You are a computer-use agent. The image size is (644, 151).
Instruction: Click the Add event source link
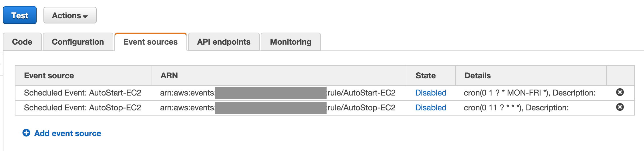pos(68,133)
